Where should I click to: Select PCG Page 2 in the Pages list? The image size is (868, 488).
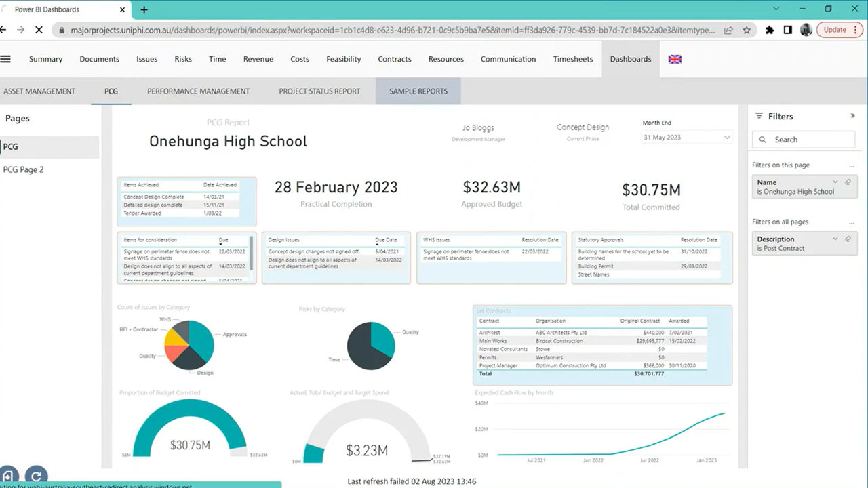pyautogui.click(x=23, y=169)
